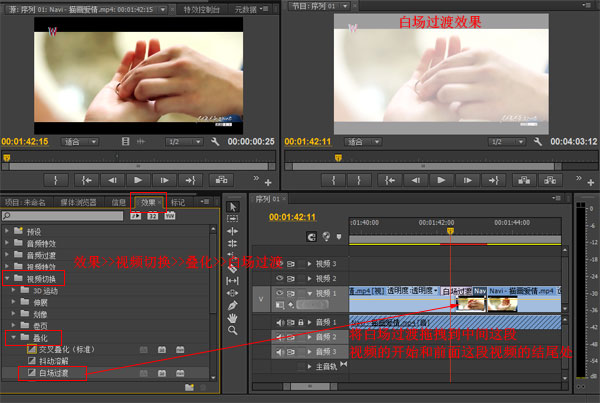Image resolution: width=600 pixels, height=403 pixels.
Task: Click timeline playhead on time ruler
Action: [x=450, y=231]
